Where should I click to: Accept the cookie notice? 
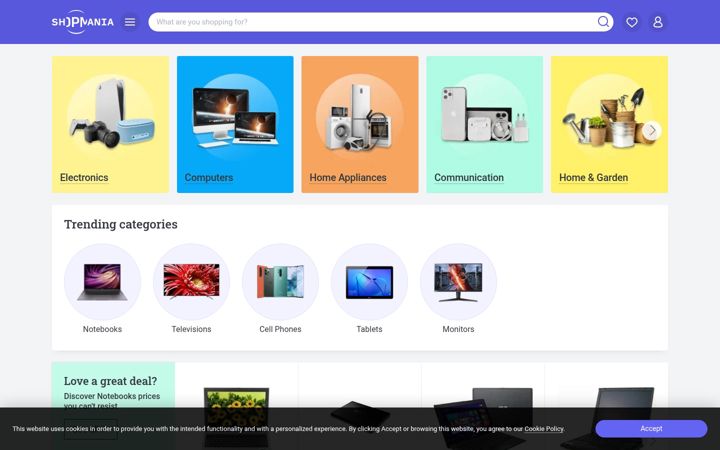[651, 428]
